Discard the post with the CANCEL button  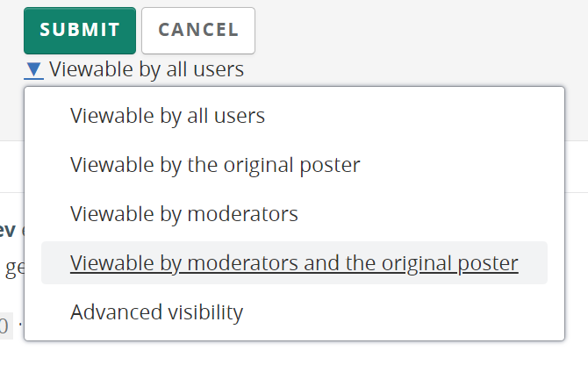click(198, 31)
